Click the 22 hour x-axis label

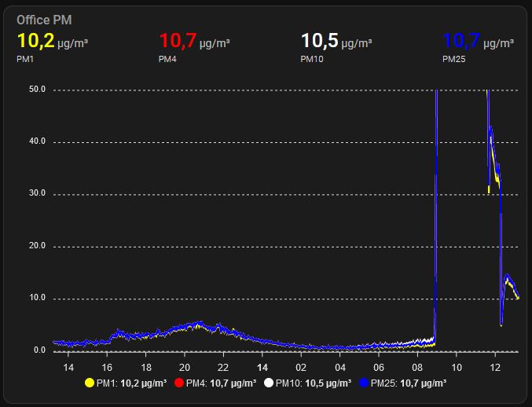click(x=223, y=367)
